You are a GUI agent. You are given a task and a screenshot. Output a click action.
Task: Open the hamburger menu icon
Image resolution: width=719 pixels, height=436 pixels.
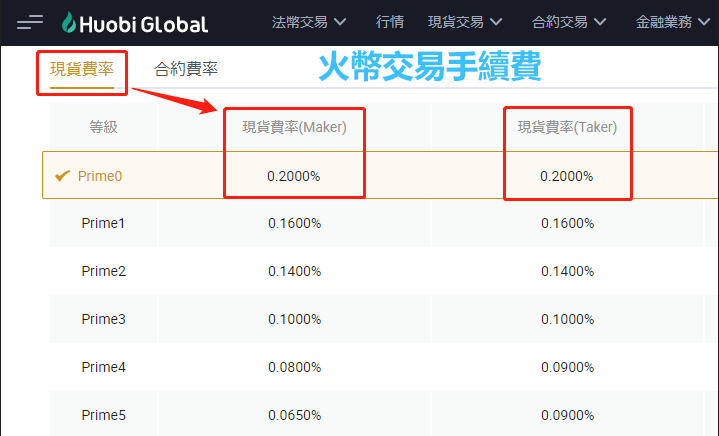click(30, 22)
